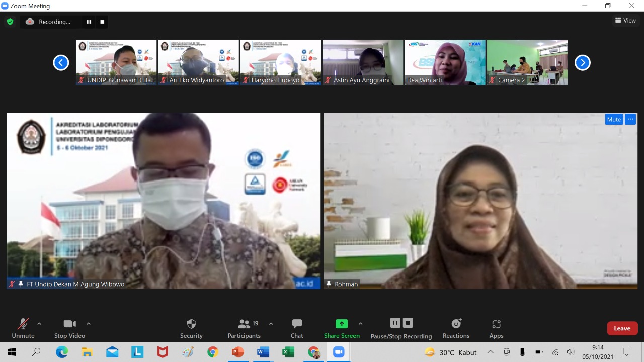
Task: Mute Rohmah using the Mute button
Action: coord(614,119)
